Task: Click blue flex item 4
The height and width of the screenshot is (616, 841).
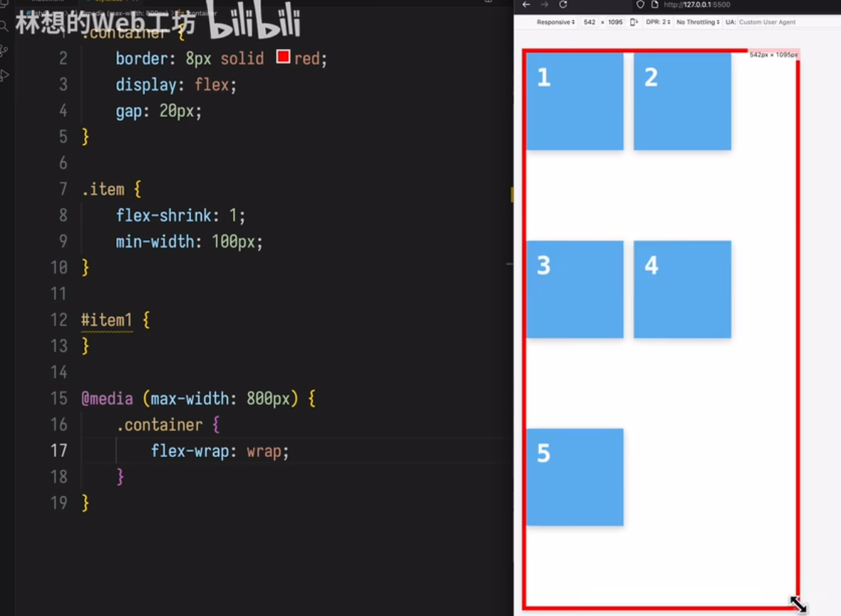Action: 682,289
